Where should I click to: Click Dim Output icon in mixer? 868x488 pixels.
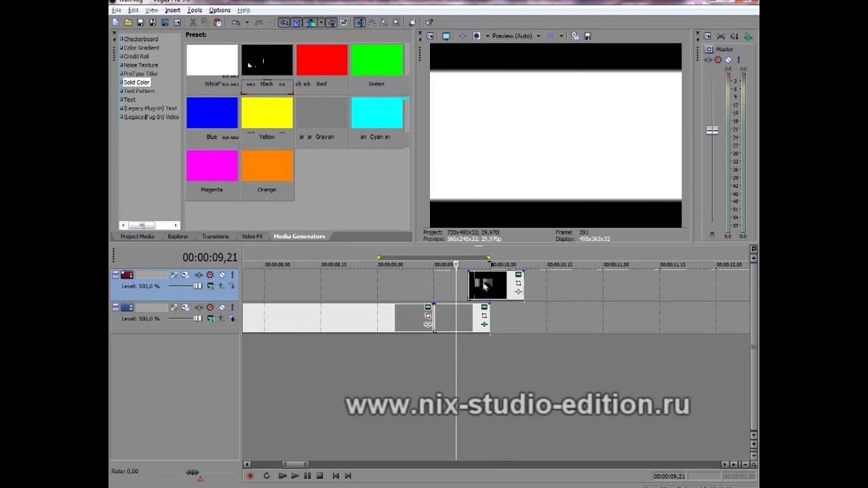[734, 36]
